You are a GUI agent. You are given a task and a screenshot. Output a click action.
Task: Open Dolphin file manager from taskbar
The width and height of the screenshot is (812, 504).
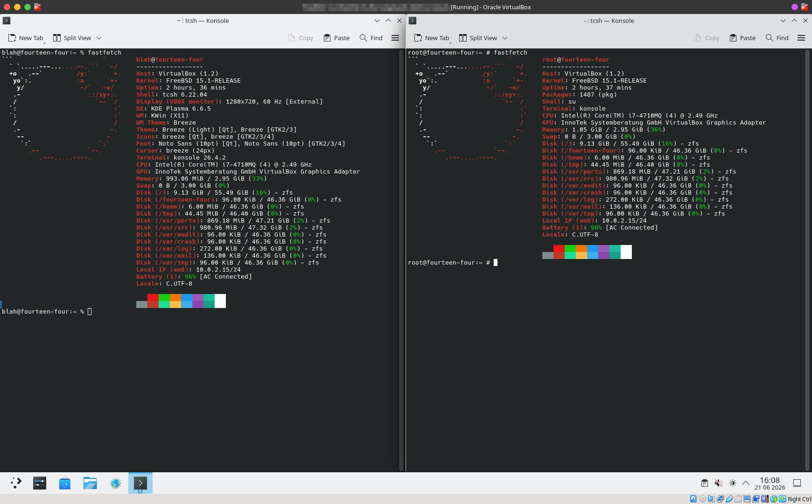point(90,483)
